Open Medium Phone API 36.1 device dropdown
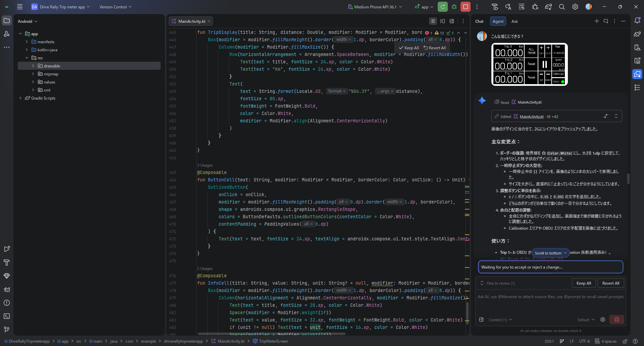 pos(375,7)
